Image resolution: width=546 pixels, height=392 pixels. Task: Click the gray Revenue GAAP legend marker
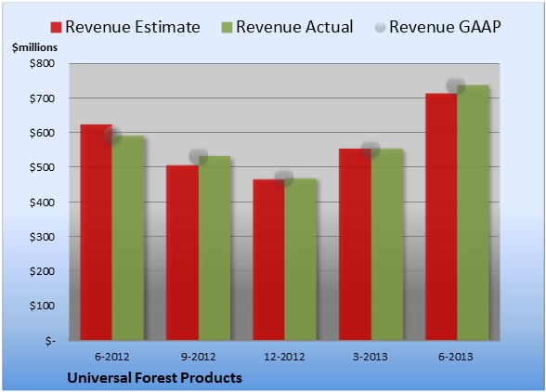381,27
